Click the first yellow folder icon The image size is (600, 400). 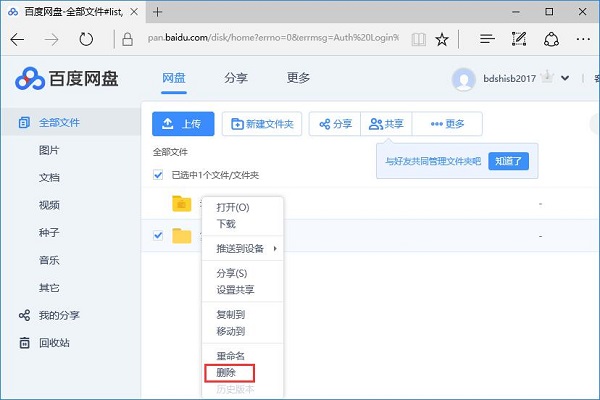(x=182, y=204)
